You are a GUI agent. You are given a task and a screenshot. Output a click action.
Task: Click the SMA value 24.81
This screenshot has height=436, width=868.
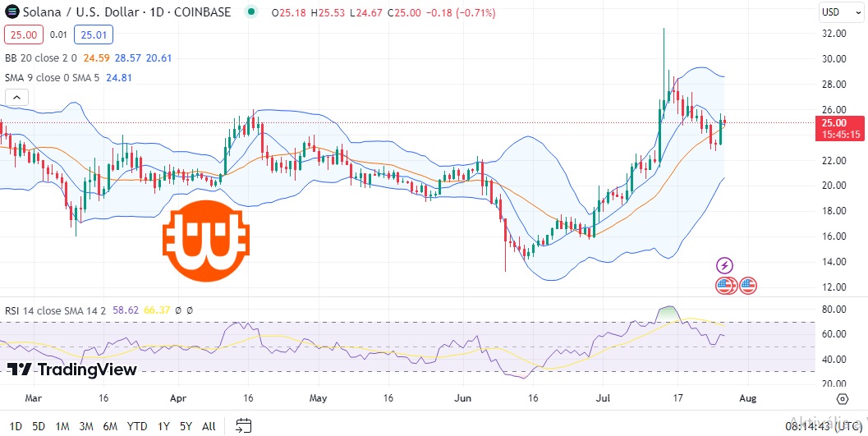coord(118,77)
